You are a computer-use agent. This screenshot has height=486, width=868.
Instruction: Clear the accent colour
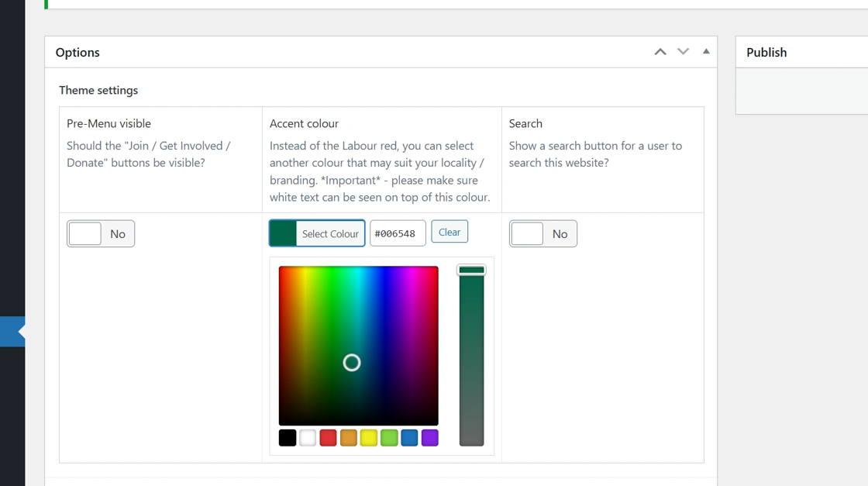click(449, 232)
